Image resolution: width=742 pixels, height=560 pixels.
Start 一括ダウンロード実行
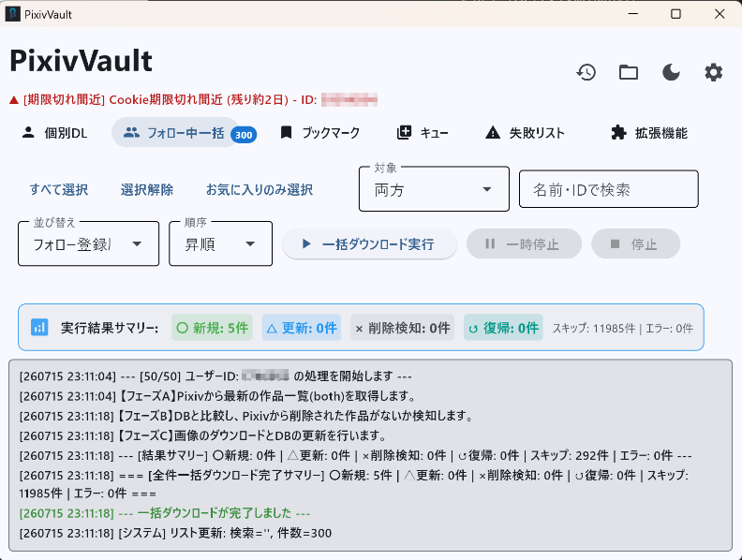tap(369, 244)
